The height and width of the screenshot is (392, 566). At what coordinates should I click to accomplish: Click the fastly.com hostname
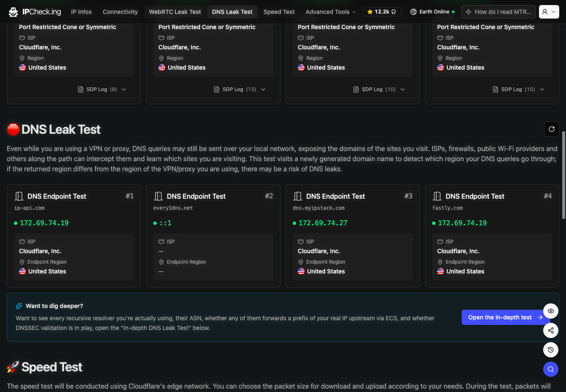coord(447,208)
